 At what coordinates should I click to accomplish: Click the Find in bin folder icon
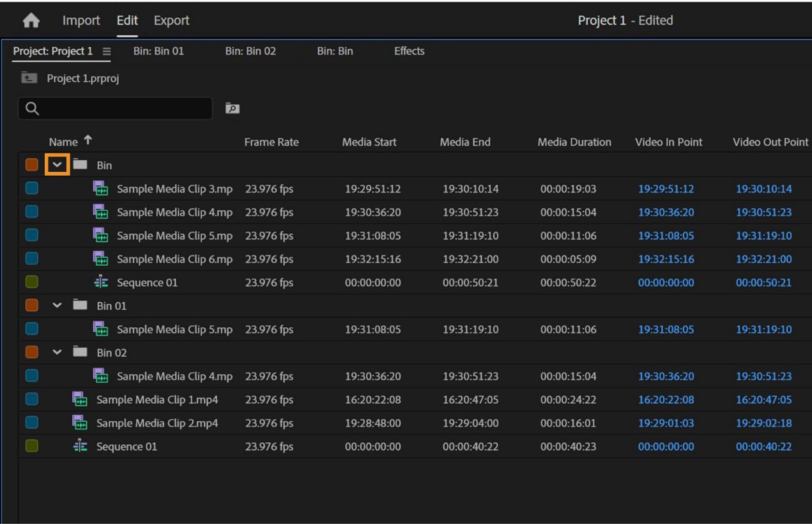pyautogui.click(x=233, y=109)
